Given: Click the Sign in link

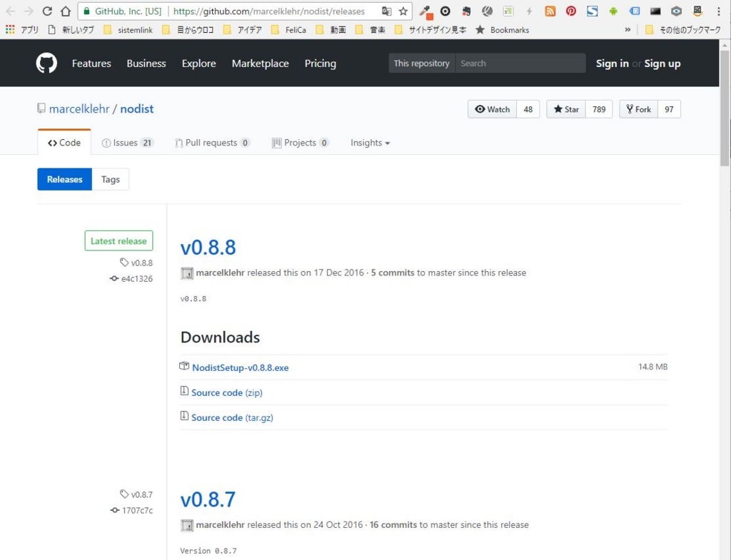Looking at the screenshot, I should pyautogui.click(x=612, y=63).
